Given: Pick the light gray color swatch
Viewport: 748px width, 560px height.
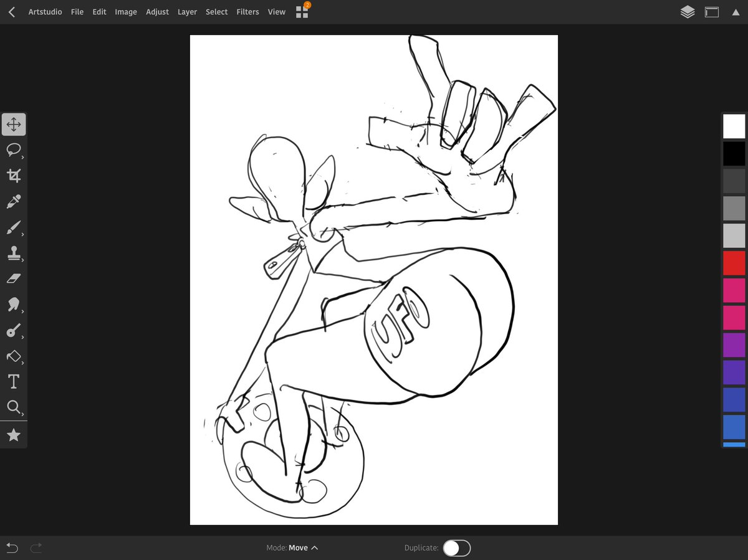Looking at the screenshot, I should 734,236.
